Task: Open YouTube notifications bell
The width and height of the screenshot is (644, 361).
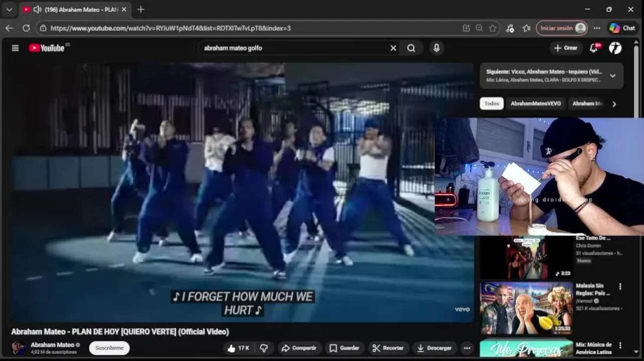Action: [x=594, y=48]
